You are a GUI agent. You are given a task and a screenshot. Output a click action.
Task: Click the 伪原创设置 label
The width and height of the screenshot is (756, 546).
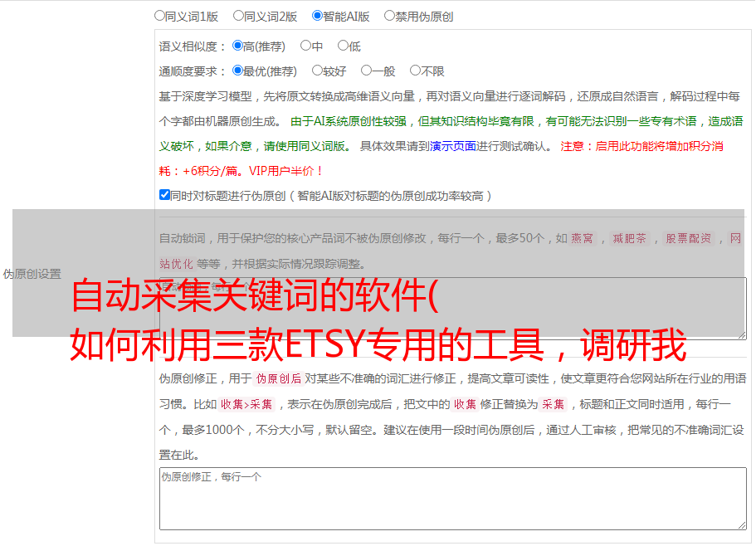[x=32, y=274]
